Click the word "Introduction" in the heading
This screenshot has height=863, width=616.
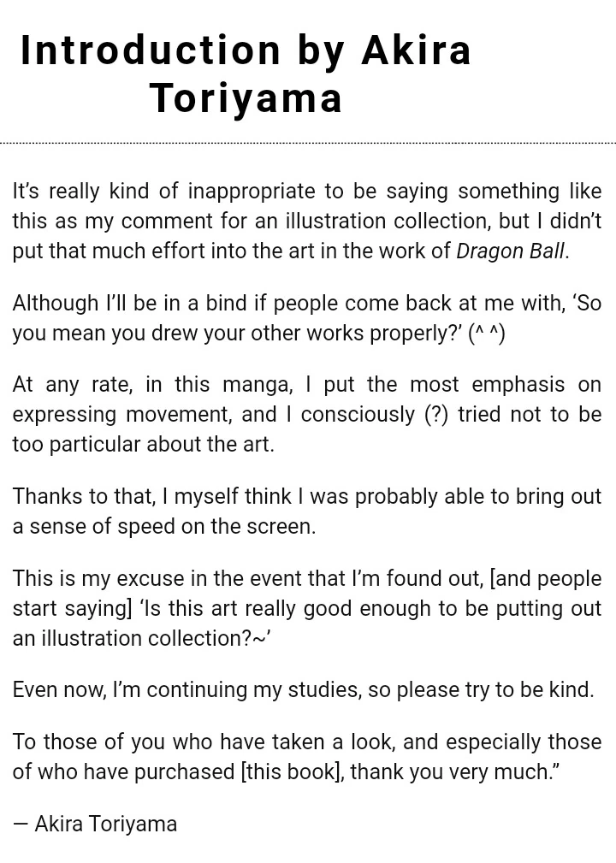click(151, 50)
